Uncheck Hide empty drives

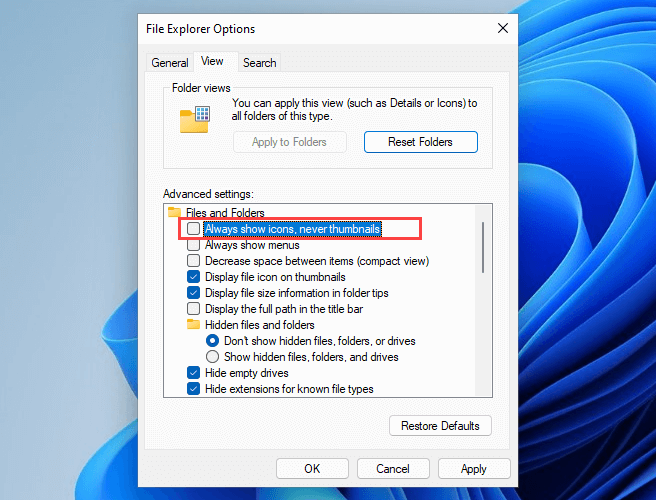pos(194,373)
